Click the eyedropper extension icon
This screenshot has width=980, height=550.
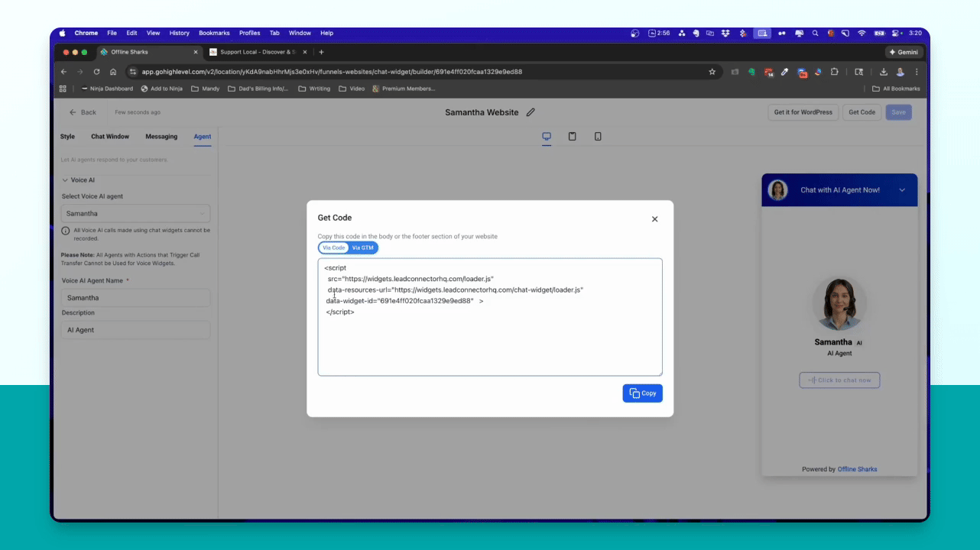click(x=784, y=72)
